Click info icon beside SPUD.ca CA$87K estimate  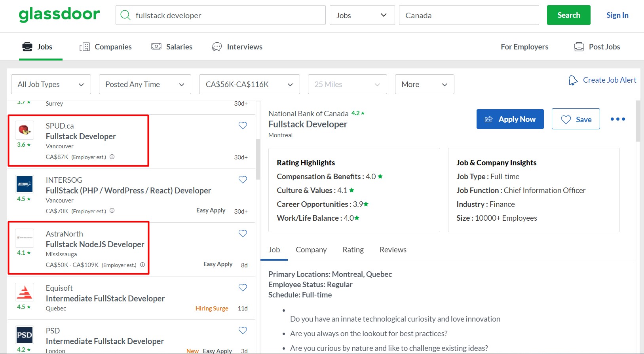[x=112, y=157]
